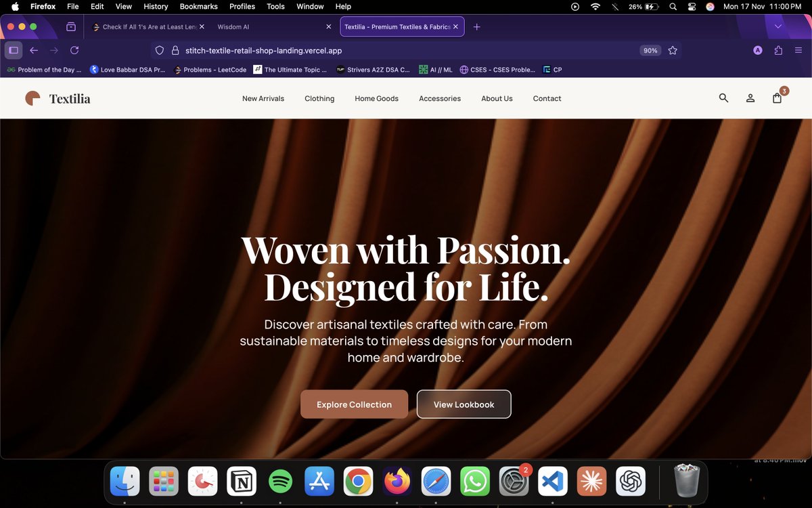
Task: Open the 90% zoom level indicator
Action: tap(650, 50)
